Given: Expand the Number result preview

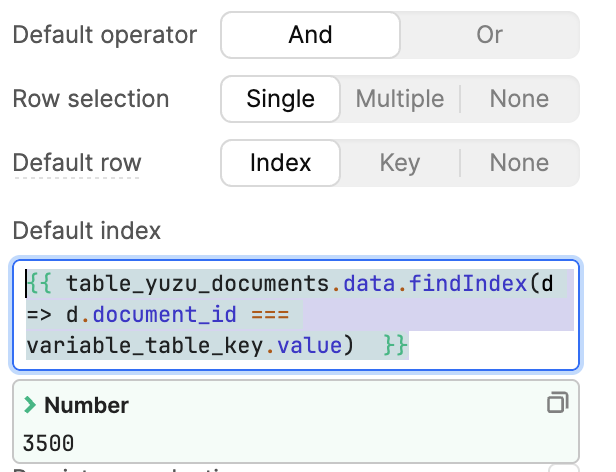Looking at the screenshot, I should tap(30, 405).
